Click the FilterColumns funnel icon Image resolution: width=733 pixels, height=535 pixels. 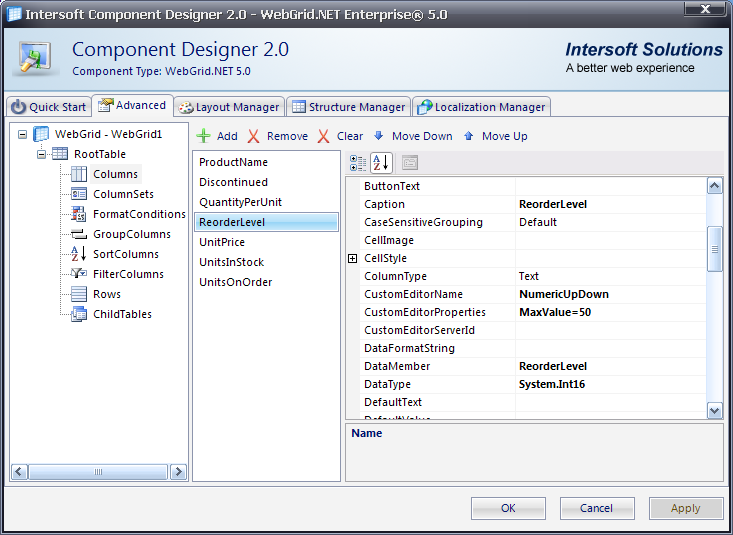tap(79, 273)
